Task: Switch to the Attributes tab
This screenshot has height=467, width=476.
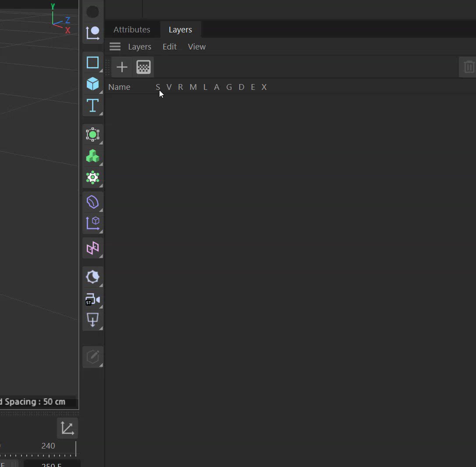Action: tap(132, 29)
